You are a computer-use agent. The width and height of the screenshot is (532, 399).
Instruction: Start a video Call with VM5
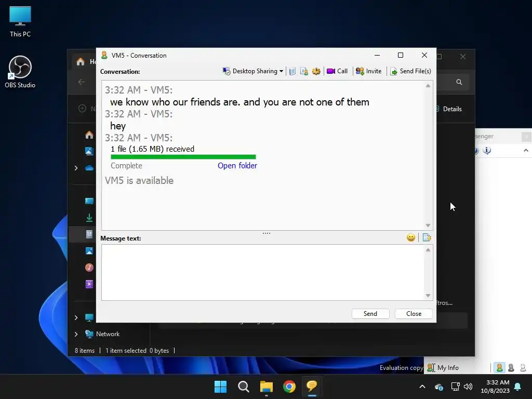click(x=337, y=71)
